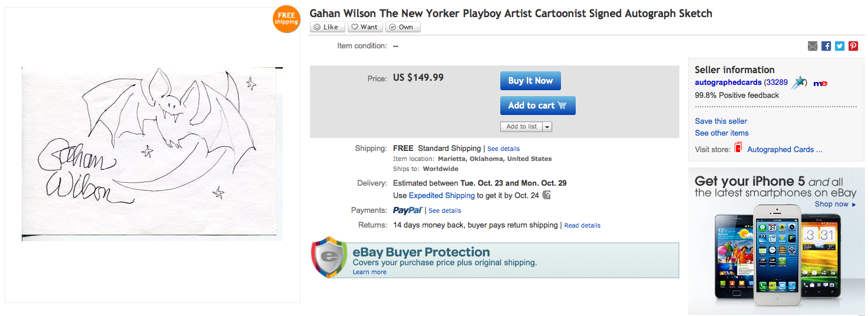Click Shop now in iPhone 5 ad
Viewport: 868px width, 316px height.
835,204
